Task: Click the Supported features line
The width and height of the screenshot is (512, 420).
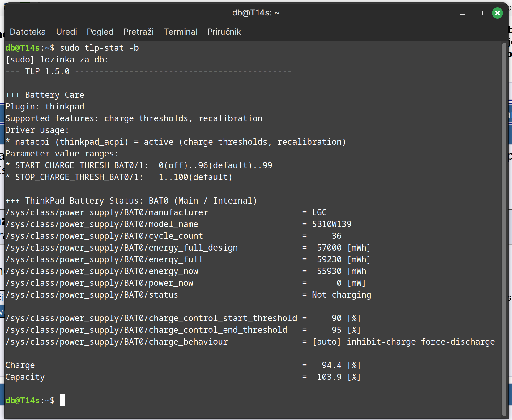Action: point(134,118)
